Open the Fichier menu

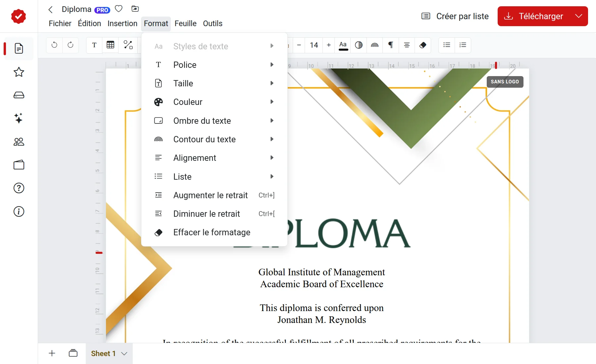point(60,23)
